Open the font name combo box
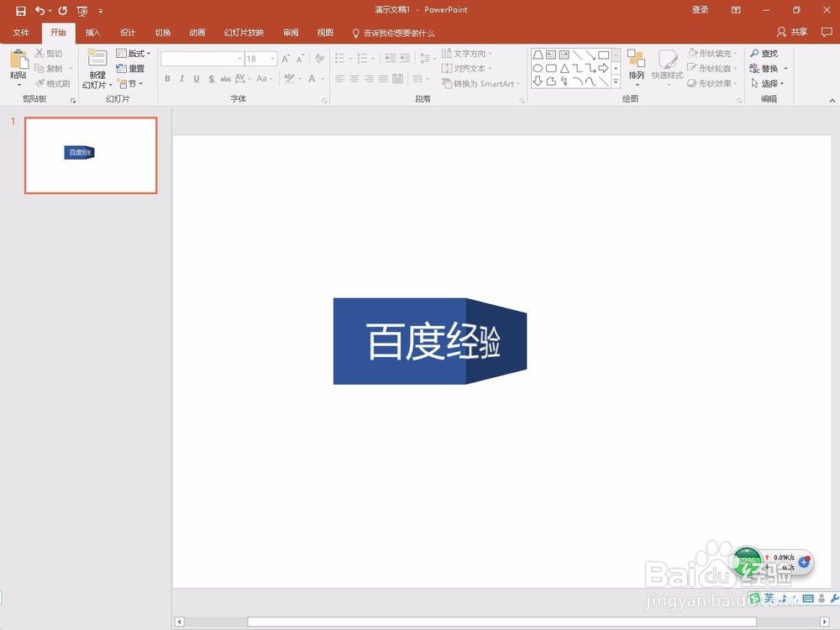 (202, 59)
